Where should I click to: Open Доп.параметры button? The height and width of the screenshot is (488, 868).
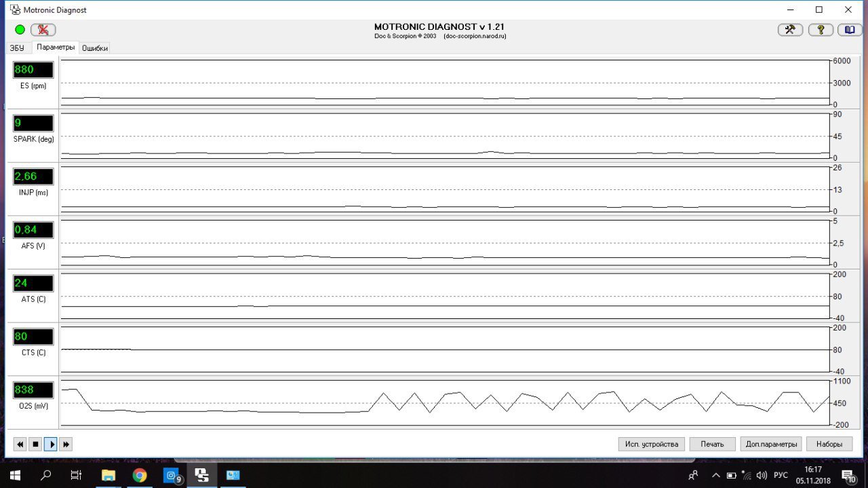[x=772, y=444]
